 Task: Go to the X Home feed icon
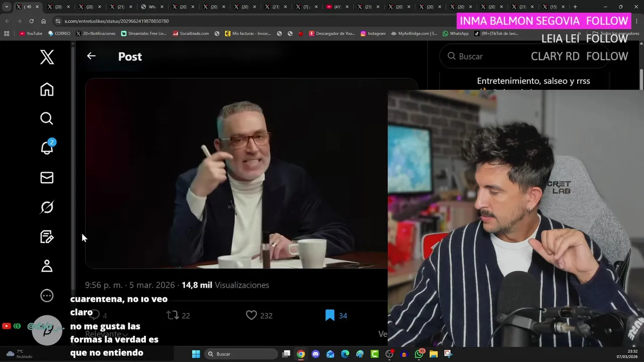click(x=47, y=89)
